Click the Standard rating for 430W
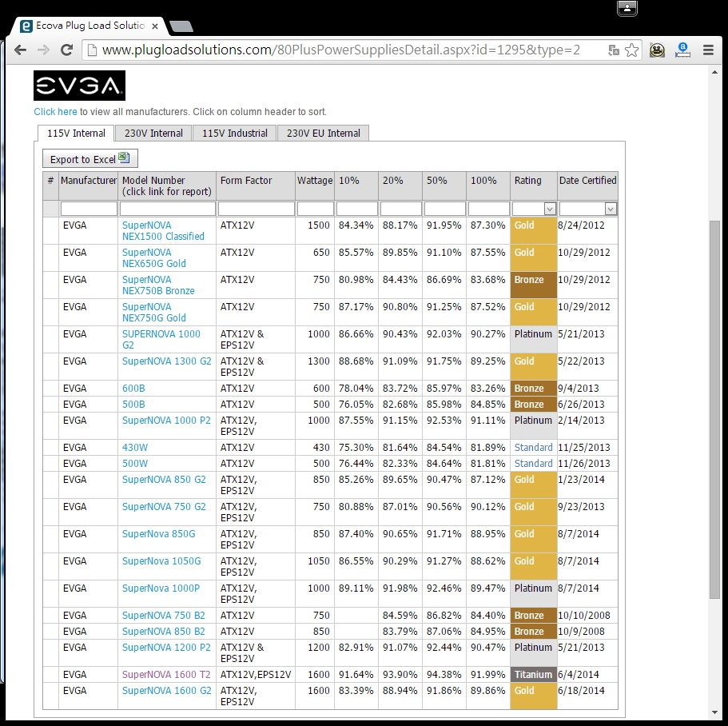Viewport: 728px width, 726px height. (533, 447)
